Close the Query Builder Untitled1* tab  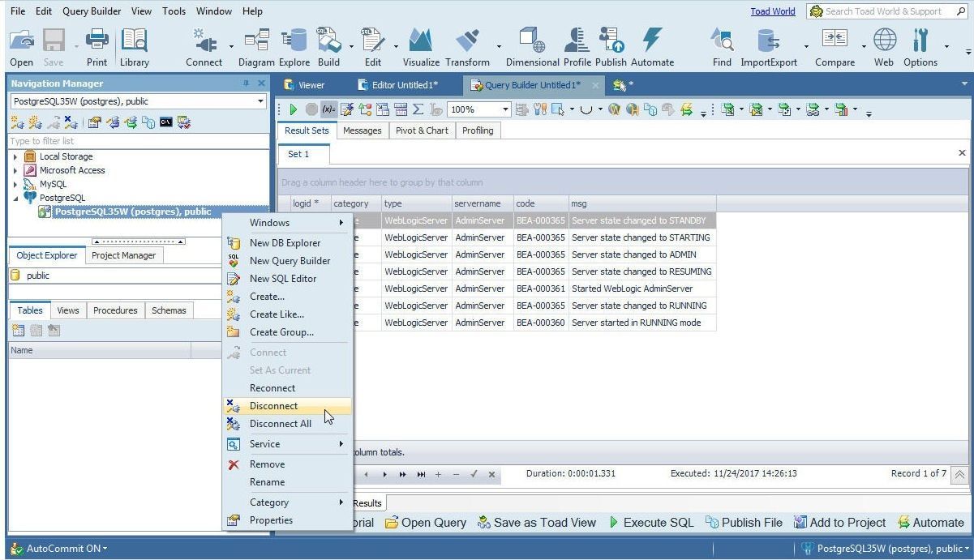(594, 85)
